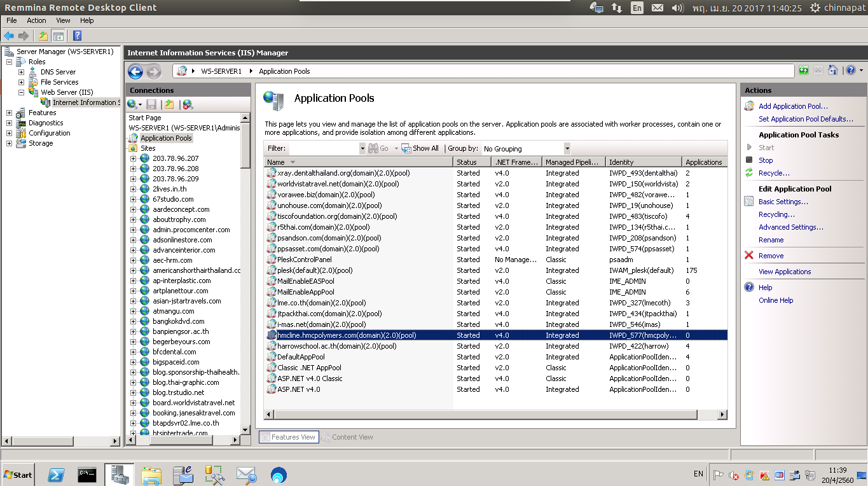Click show/hide console tree toolbar icon
Screen dimensions: 868x486
click(x=59, y=36)
